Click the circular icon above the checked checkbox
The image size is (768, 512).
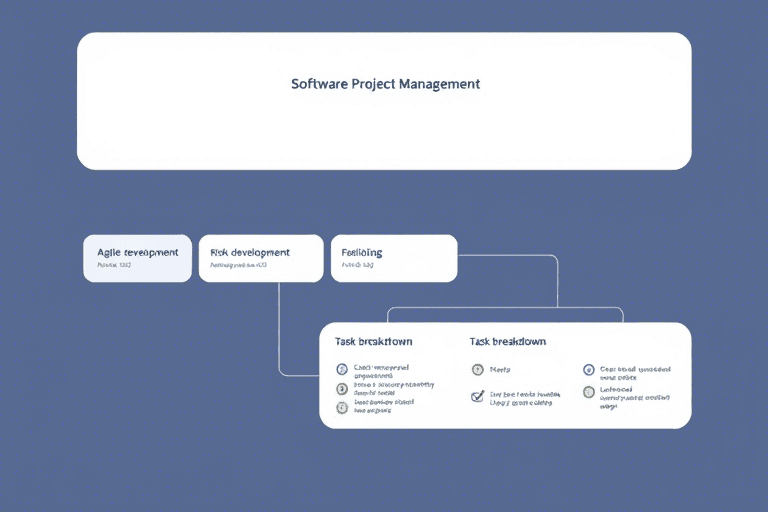pos(477,370)
